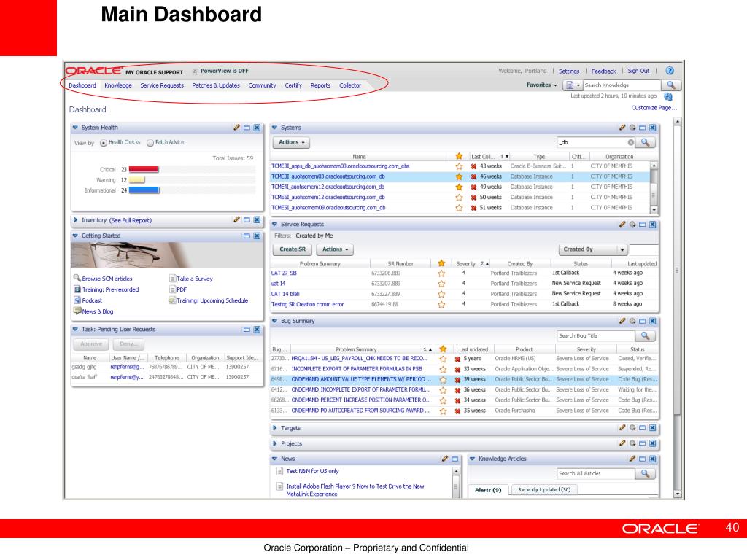
Task: Edit the News panel pencil icon
Action: [x=444, y=459]
